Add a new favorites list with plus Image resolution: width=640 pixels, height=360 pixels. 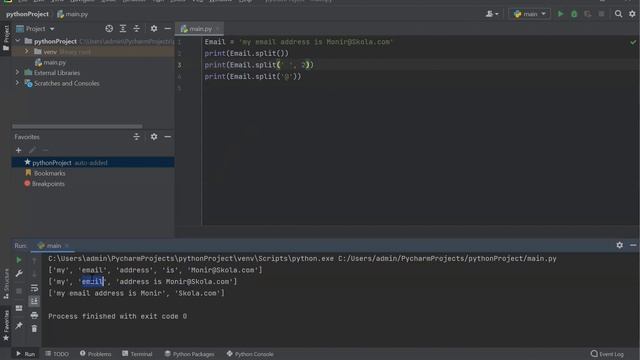pyautogui.click(x=18, y=150)
